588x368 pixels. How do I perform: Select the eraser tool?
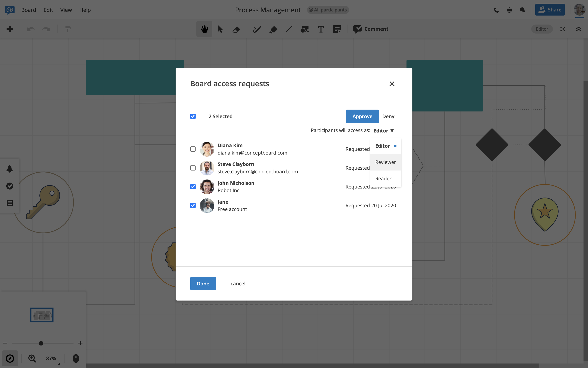click(236, 29)
